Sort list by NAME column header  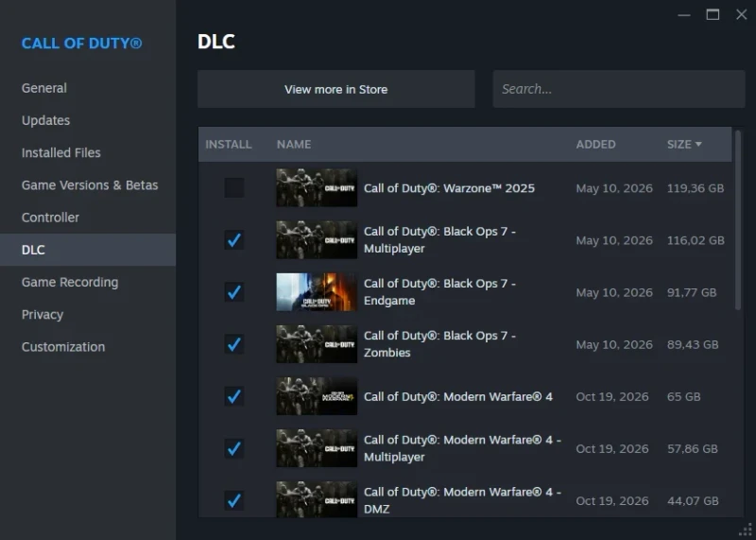294,145
